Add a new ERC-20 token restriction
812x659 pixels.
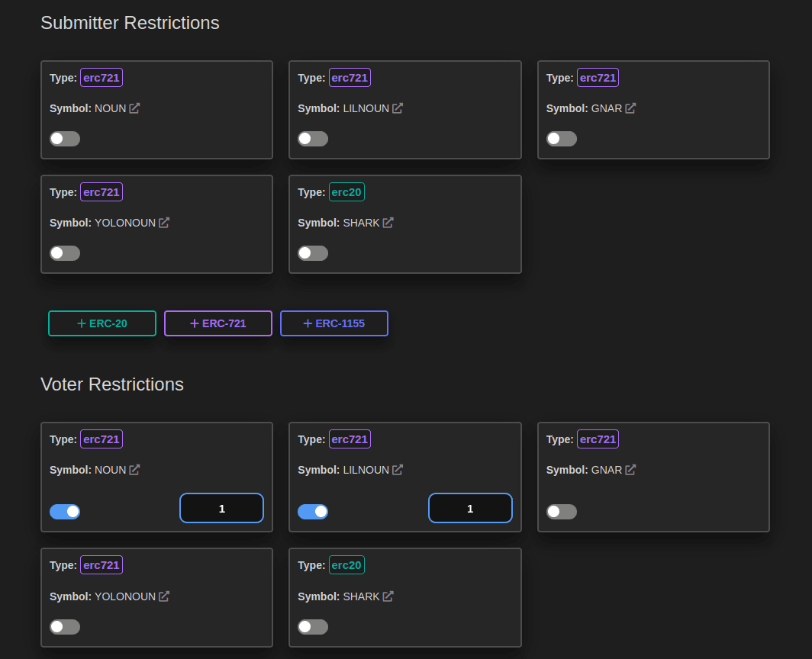(102, 323)
